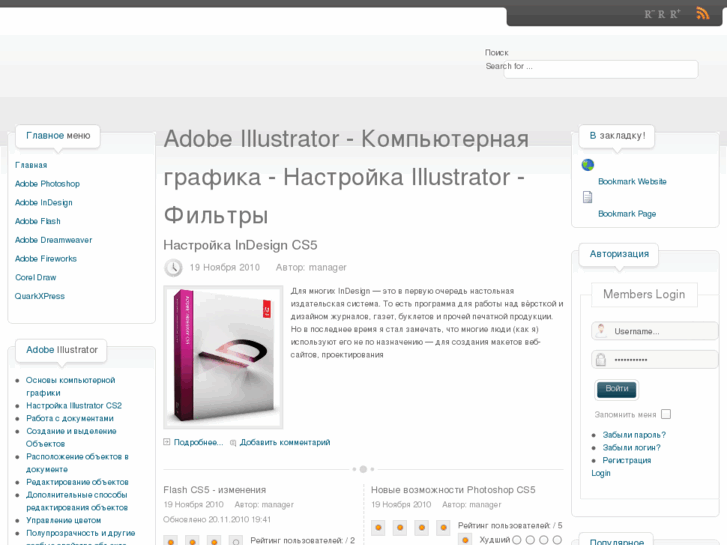This screenshot has height=545, width=727.
Task: Open the orange RSS feed icon
Action: point(702,13)
